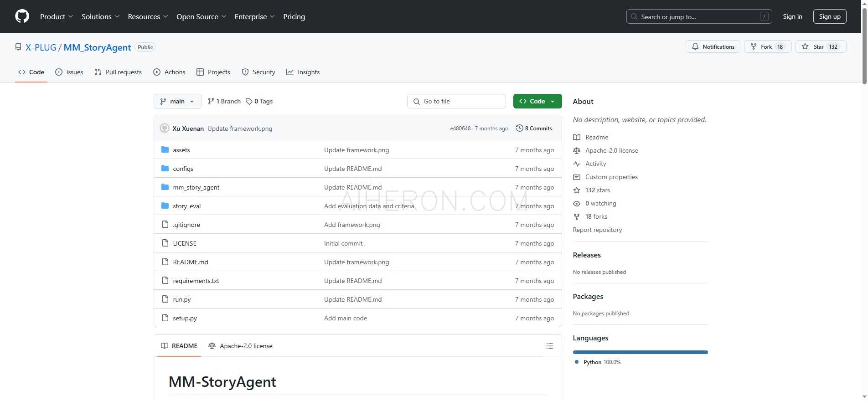Click Xu Xuenan's avatar image
The width and height of the screenshot is (868, 401).
point(165,129)
